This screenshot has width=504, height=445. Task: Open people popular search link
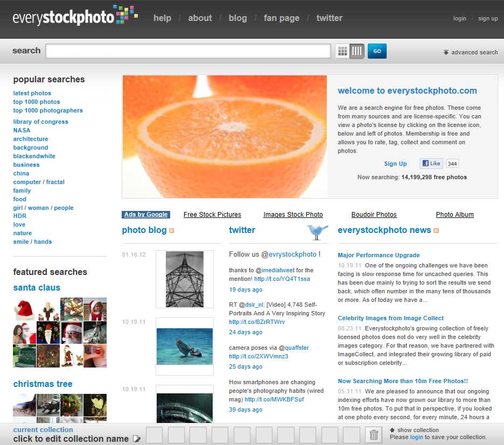(64, 208)
